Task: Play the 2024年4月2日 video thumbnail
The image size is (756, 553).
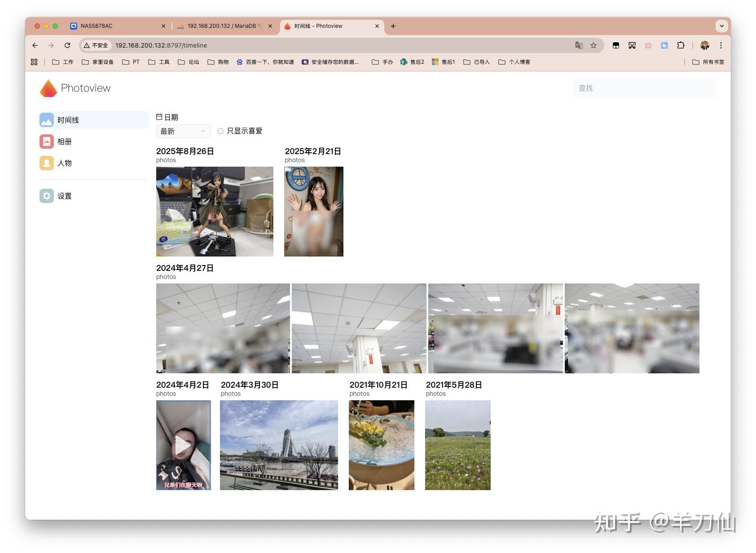Action: coord(183,445)
